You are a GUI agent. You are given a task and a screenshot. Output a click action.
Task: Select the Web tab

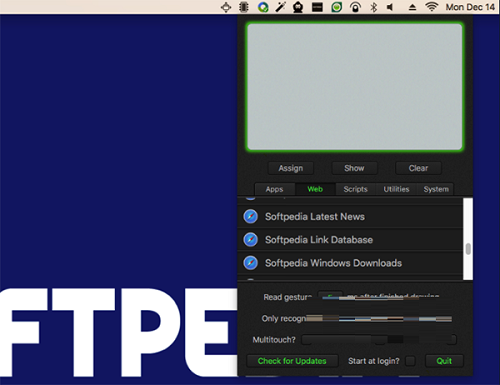(x=315, y=189)
